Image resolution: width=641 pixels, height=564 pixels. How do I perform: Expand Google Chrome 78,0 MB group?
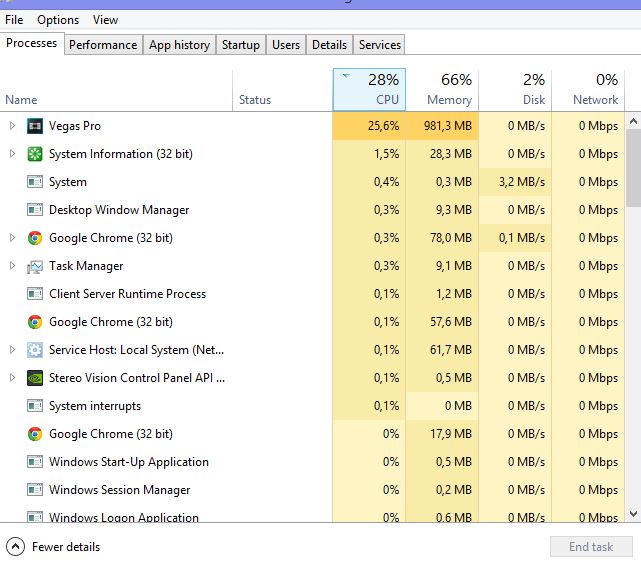tap(12, 237)
